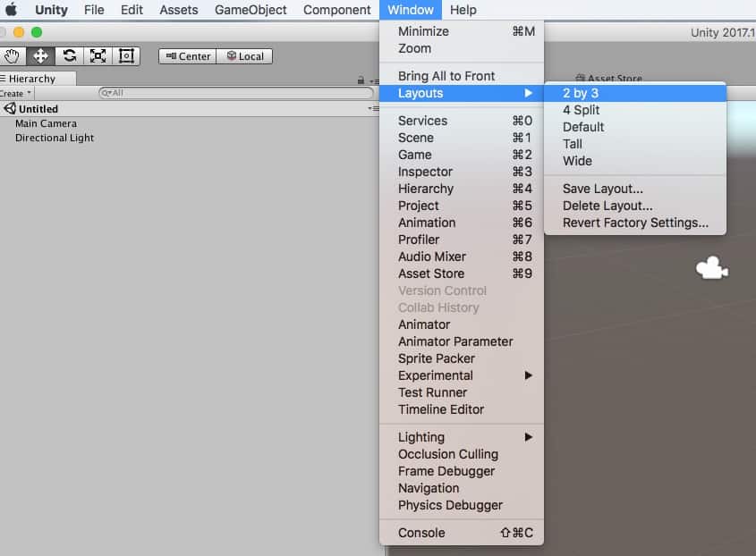Viewport: 756px width, 556px height.
Task: Open the Animation window entry
Action: [x=462, y=223]
